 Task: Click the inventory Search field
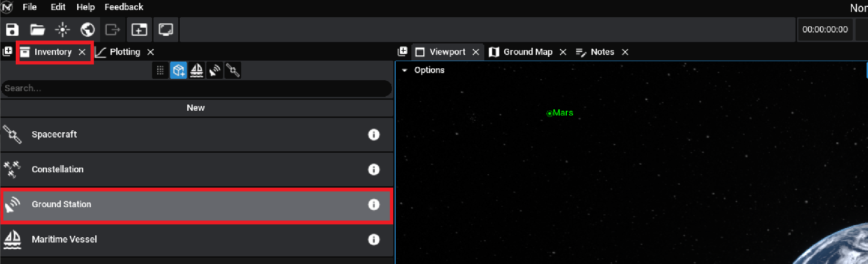[195, 88]
